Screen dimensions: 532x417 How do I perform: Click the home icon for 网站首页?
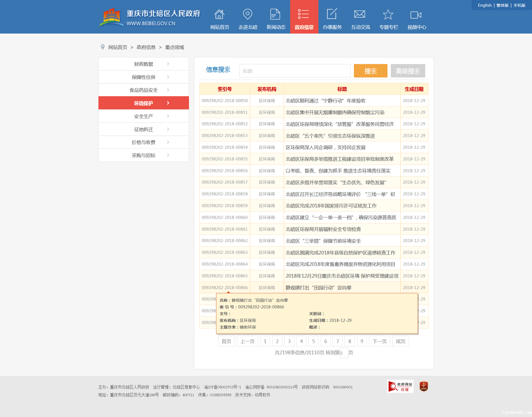[x=219, y=14]
